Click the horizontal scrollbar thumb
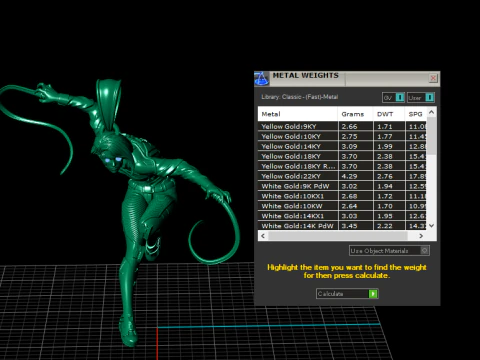Viewport: 480px width, 360px height. coord(338,236)
